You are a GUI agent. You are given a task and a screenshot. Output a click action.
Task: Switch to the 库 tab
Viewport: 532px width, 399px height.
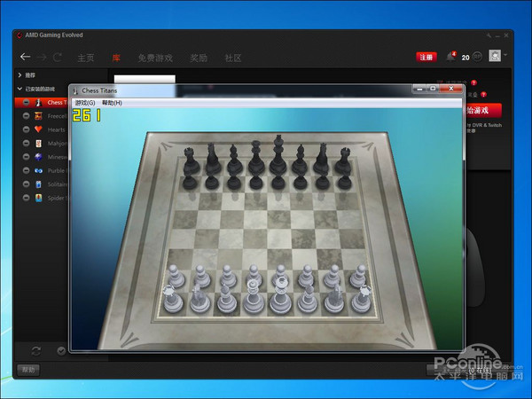point(116,58)
